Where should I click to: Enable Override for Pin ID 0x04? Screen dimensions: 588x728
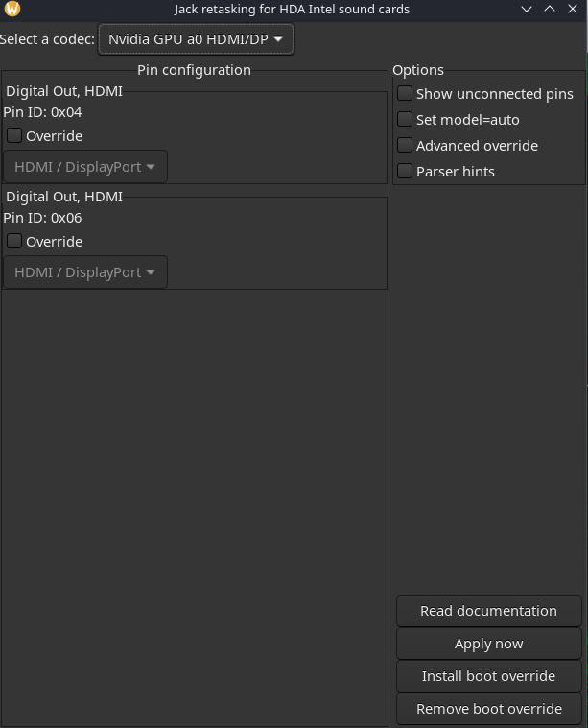coord(14,136)
